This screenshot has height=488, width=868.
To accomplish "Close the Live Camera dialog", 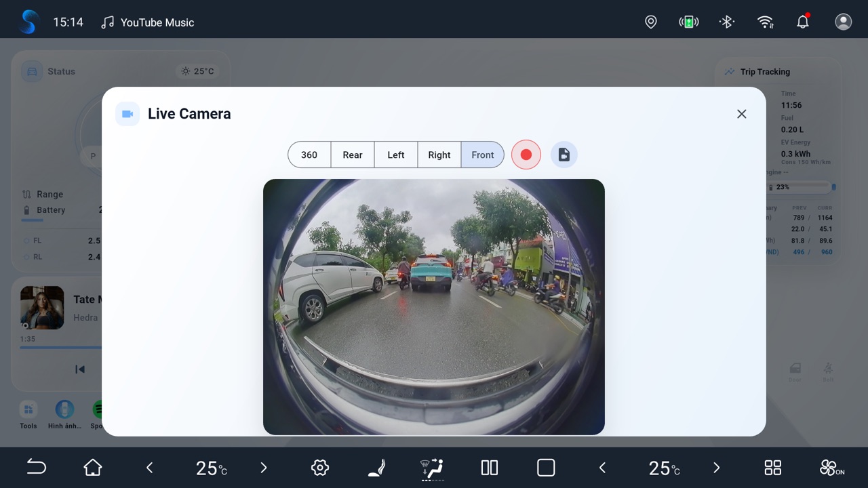I will (742, 114).
